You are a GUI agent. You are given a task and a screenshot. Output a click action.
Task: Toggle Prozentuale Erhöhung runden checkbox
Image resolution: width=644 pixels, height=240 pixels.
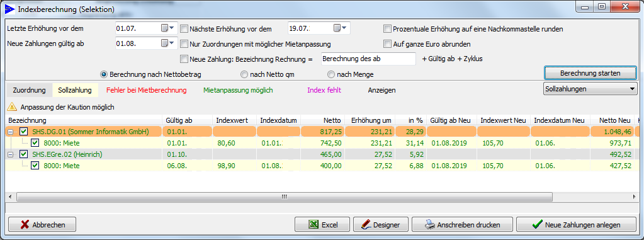387,29
